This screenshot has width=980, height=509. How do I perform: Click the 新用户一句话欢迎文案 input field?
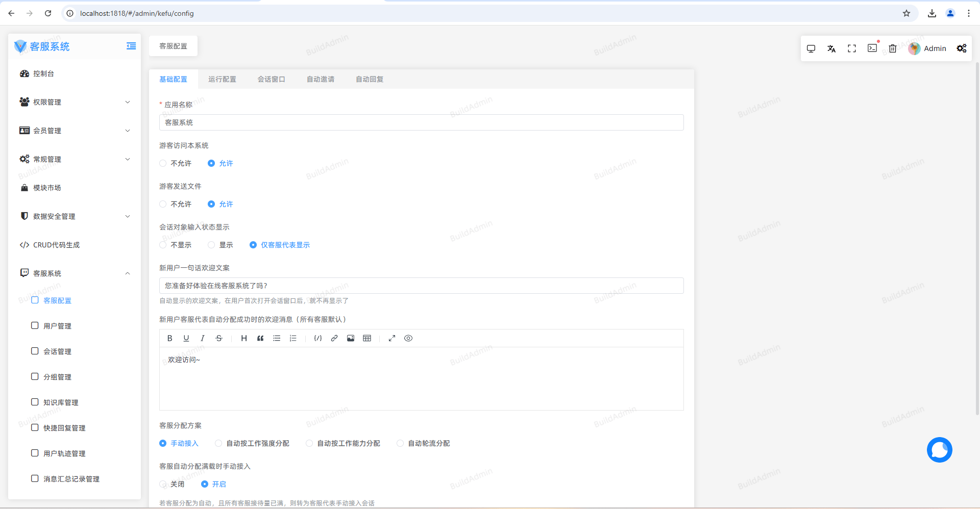[422, 286]
